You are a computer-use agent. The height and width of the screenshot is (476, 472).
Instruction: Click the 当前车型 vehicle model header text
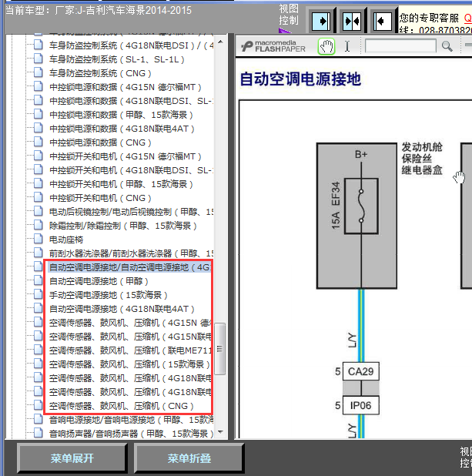click(99, 11)
